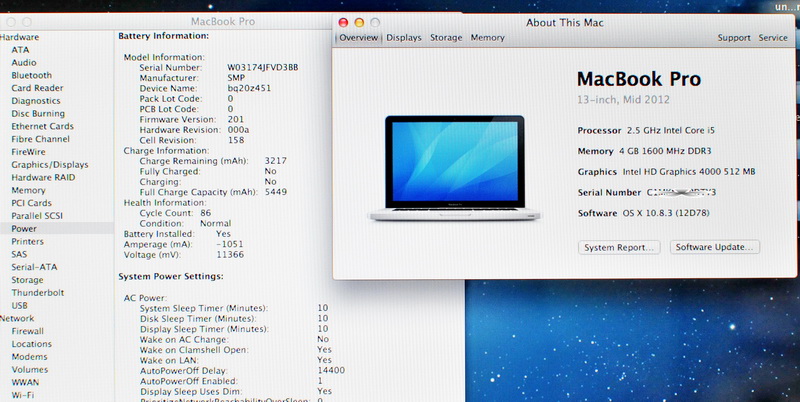Select Modems under Network
Image resolution: width=800 pixels, height=402 pixels.
pyautogui.click(x=30, y=357)
